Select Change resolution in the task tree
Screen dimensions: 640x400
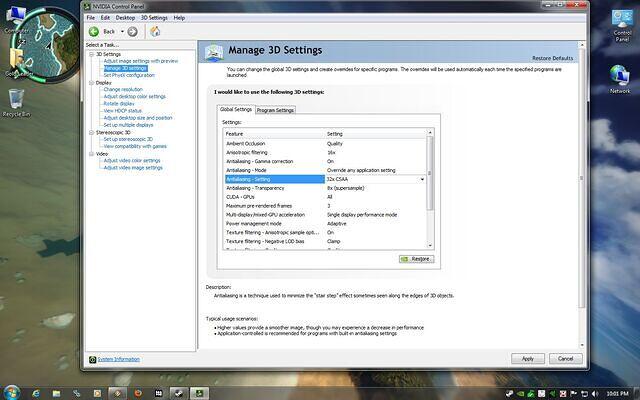tap(125, 89)
